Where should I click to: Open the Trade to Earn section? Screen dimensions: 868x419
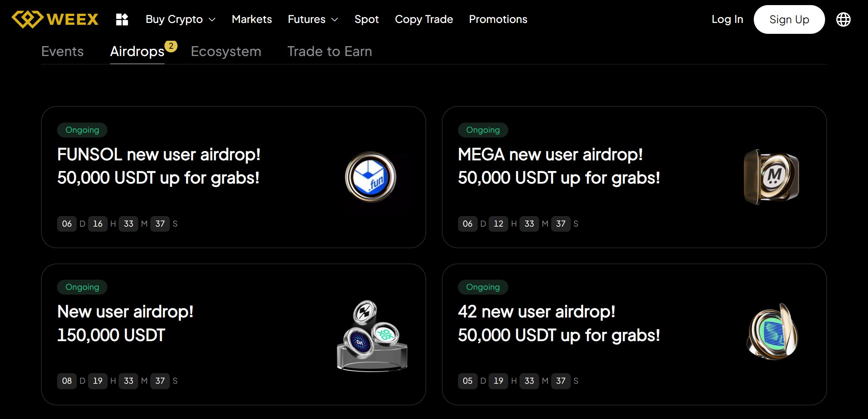click(x=330, y=51)
